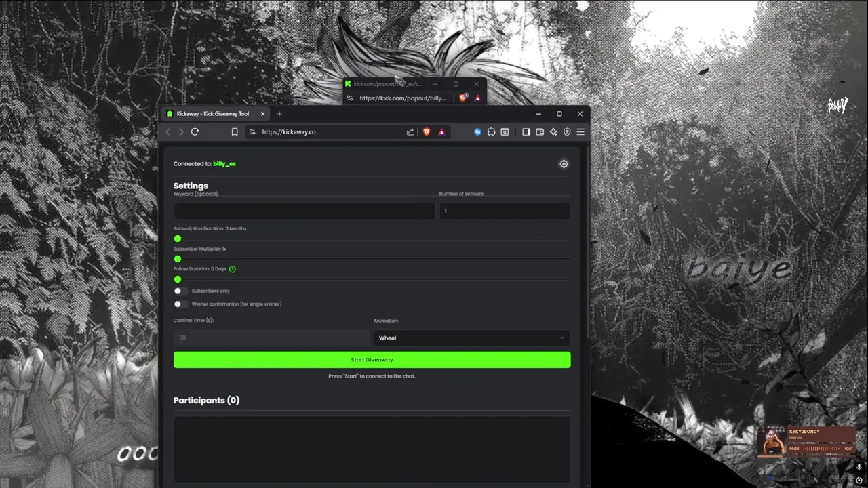Focus the Keyword (optional) input field

click(304, 211)
